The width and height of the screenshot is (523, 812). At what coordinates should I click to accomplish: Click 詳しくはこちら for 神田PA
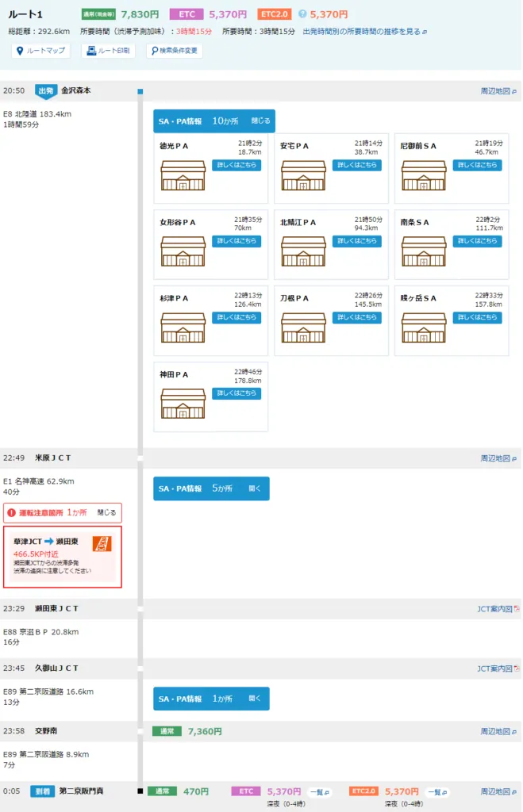(x=237, y=393)
